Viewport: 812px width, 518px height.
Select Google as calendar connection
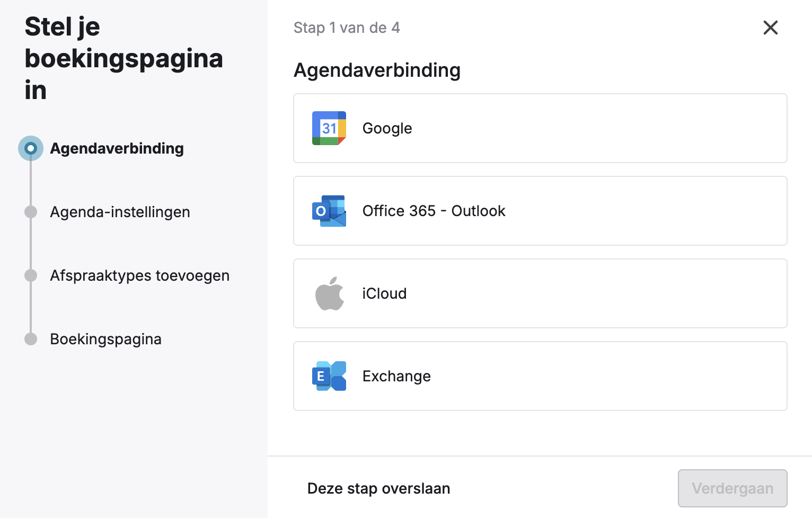(x=540, y=128)
